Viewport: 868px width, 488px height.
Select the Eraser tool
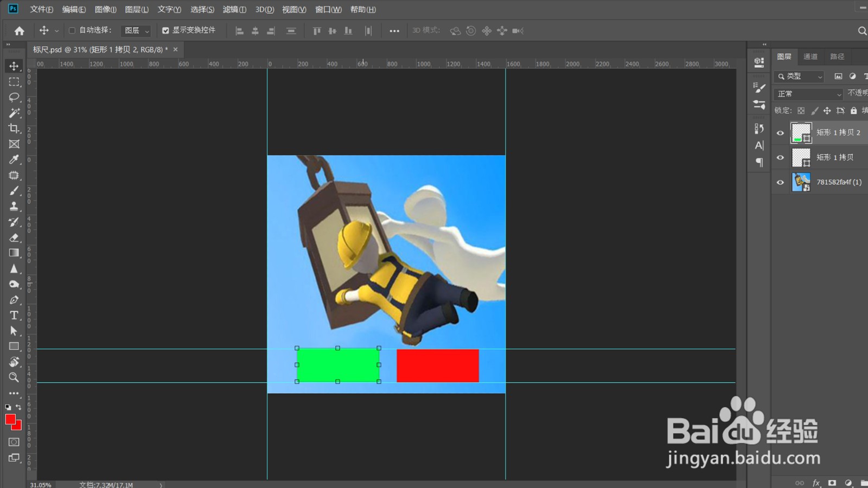[14, 237]
